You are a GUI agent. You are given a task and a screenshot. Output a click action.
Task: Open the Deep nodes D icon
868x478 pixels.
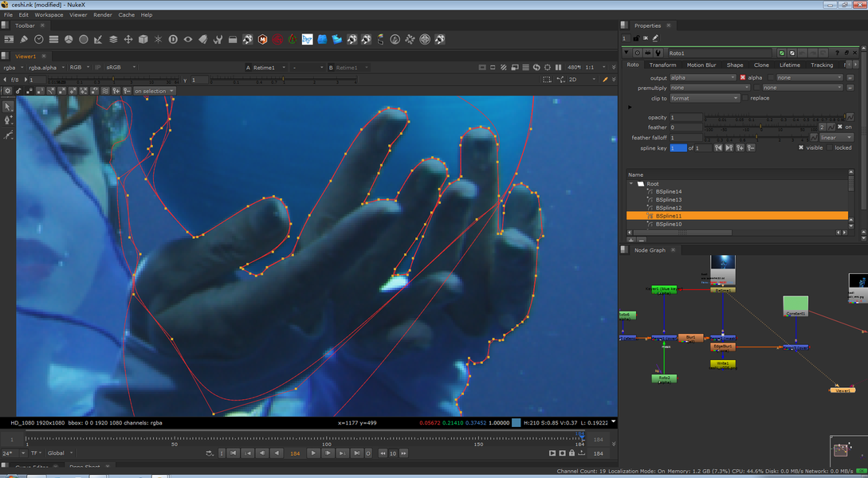coord(173,39)
